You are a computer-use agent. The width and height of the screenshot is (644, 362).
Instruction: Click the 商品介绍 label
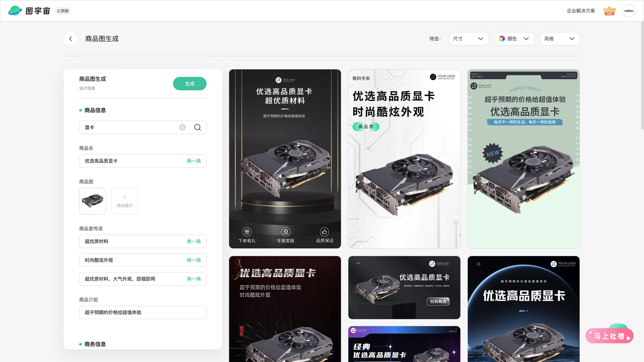point(88,300)
